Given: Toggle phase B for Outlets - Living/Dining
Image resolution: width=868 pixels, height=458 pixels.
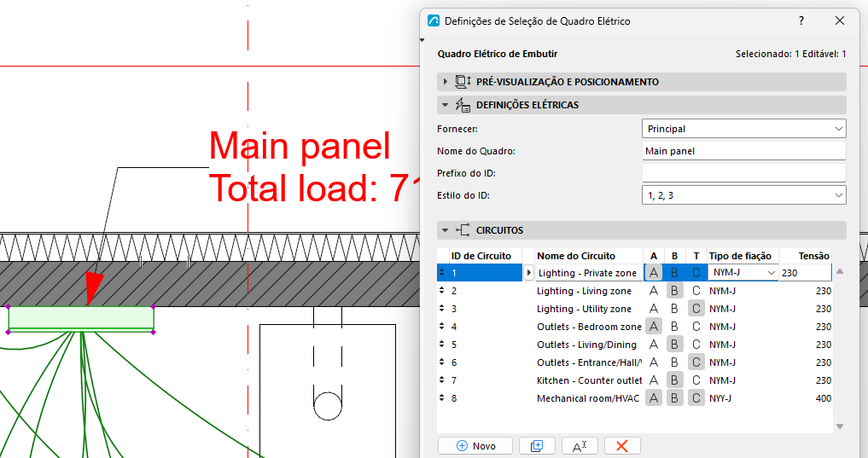Looking at the screenshot, I should (674, 344).
